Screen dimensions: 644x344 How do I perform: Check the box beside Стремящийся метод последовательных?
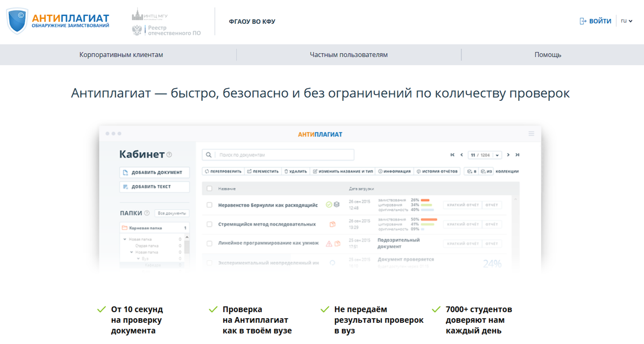(x=209, y=224)
